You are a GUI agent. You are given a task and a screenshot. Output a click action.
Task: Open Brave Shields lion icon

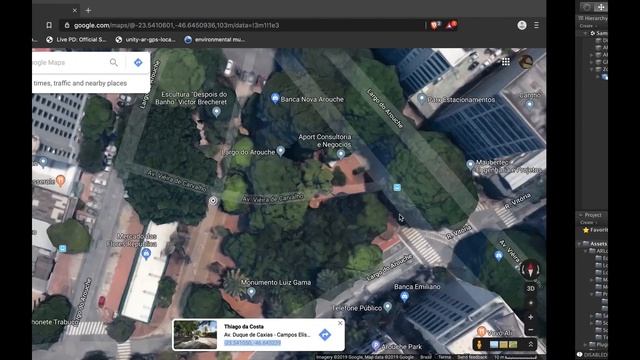coord(435,25)
